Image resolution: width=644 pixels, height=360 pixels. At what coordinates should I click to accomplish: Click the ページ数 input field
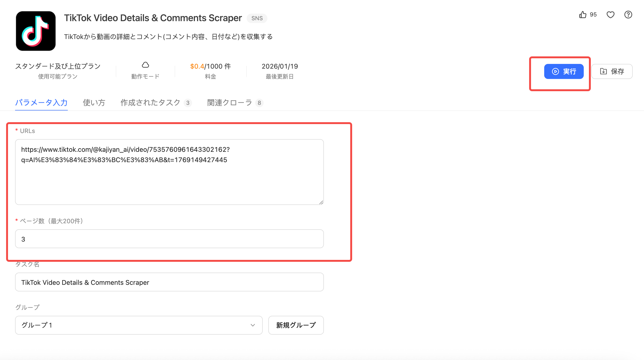169,239
